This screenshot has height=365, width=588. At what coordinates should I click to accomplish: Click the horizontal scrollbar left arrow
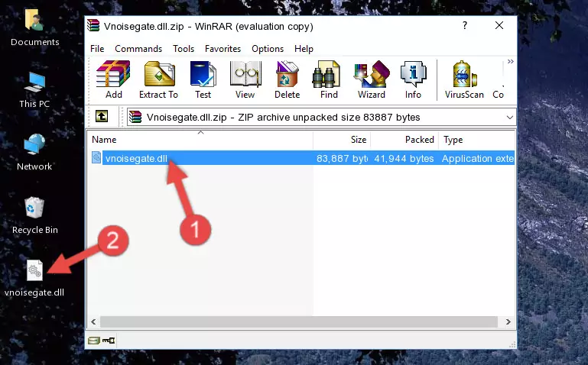click(x=93, y=322)
